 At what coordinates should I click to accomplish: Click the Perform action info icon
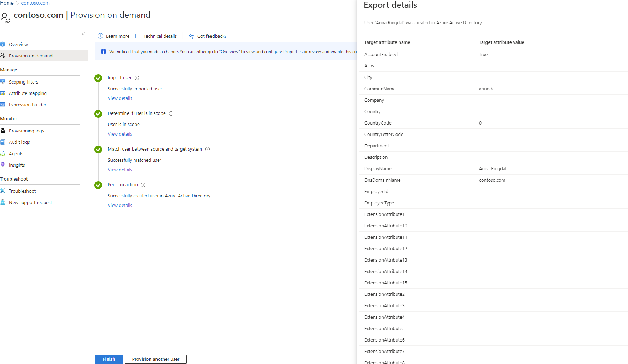[x=143, y=185]
